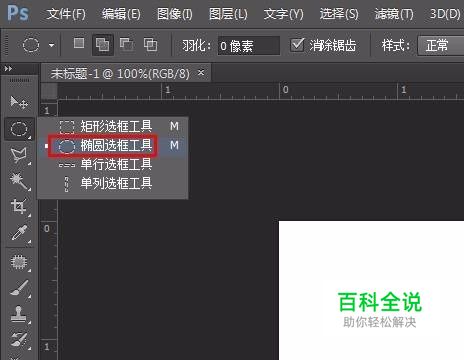This screenshot has height=360, width=464.
Task: Open the 选择(S) menu
Action: click(339, 14)
